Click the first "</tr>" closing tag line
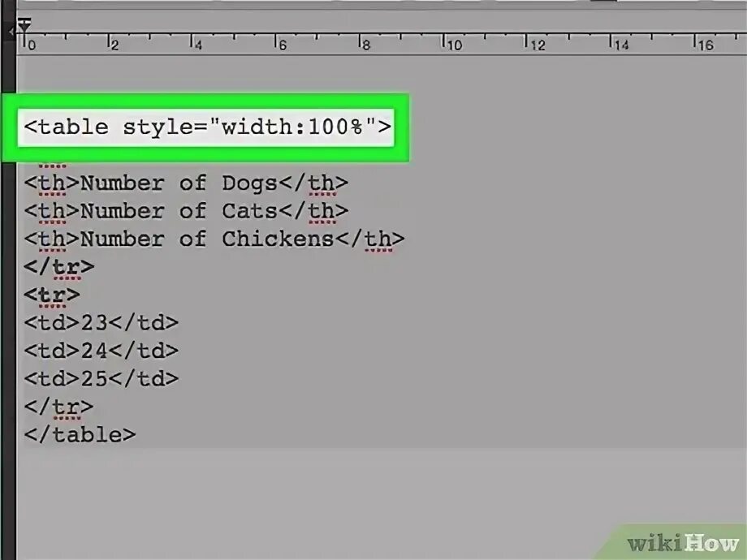Image resolution: width=747 pixels, height=560 pixels. tap(59, 266)
